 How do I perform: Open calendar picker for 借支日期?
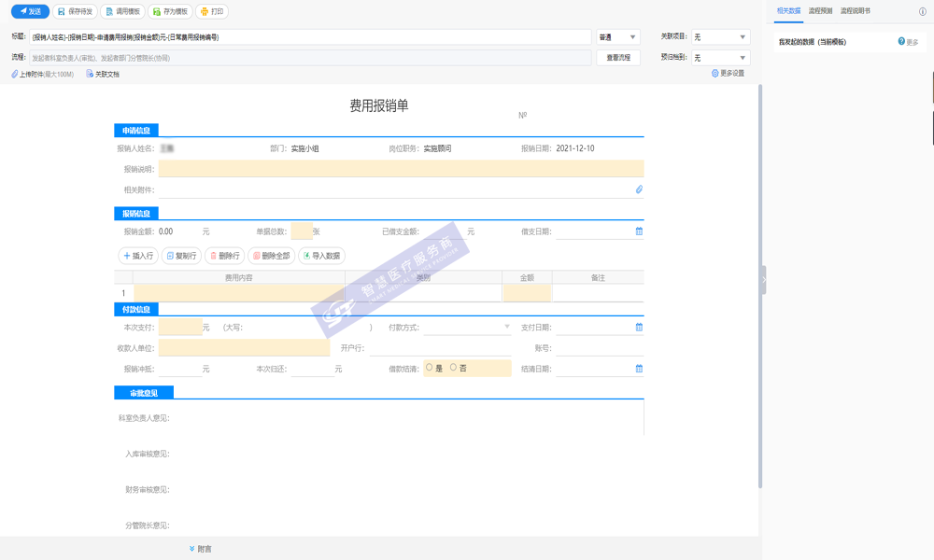[640, 231]
